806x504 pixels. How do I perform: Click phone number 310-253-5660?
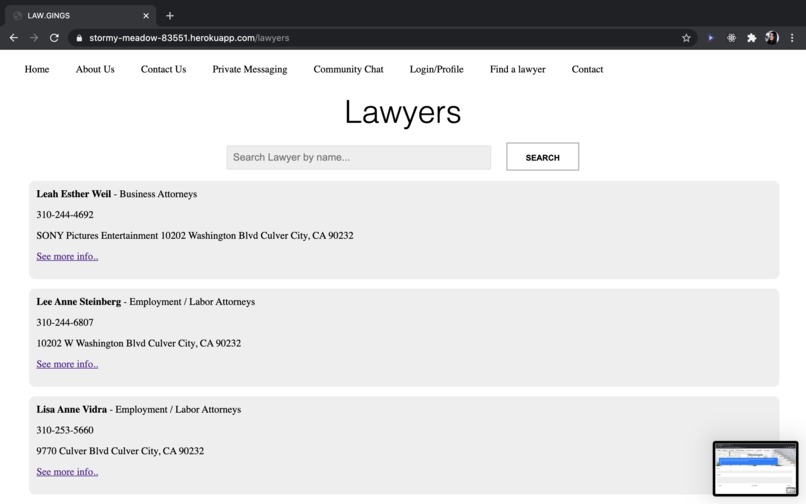tap(65, 430)
